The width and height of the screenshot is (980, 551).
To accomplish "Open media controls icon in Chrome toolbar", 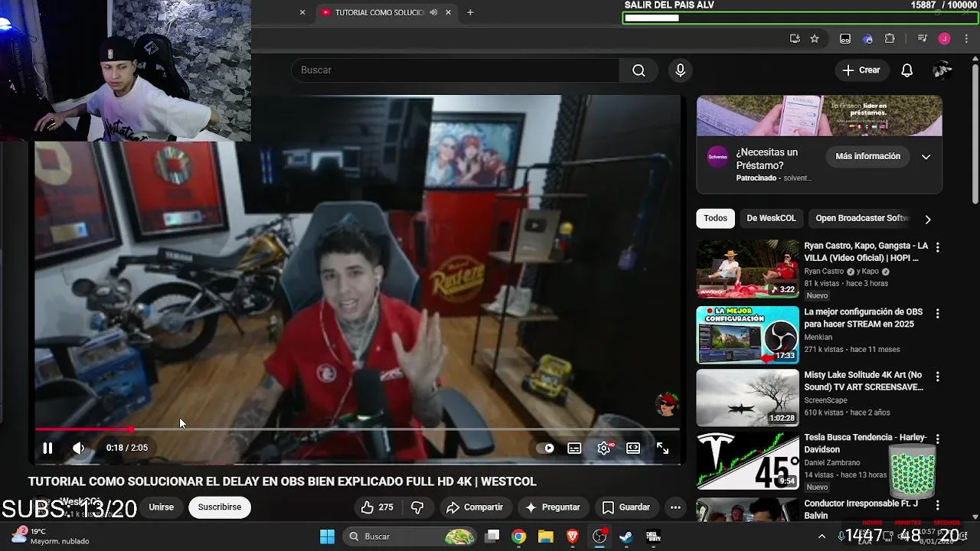I will (x=923, y=39).
